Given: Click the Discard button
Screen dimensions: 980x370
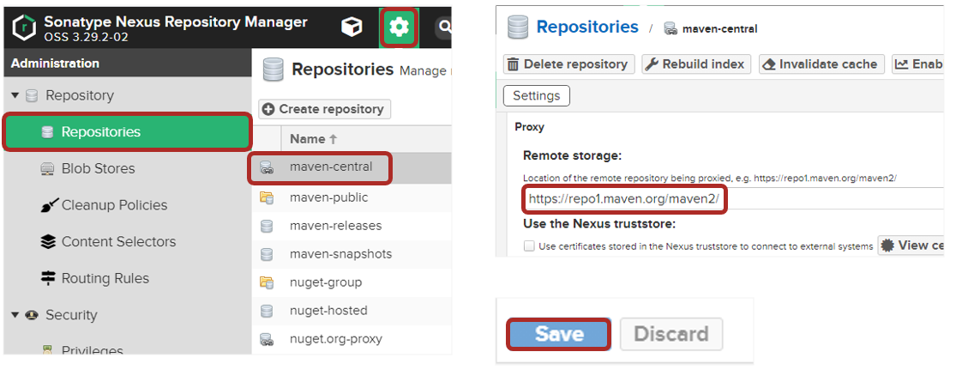Looking at the screenshot, I should click(x=670, y=334).
